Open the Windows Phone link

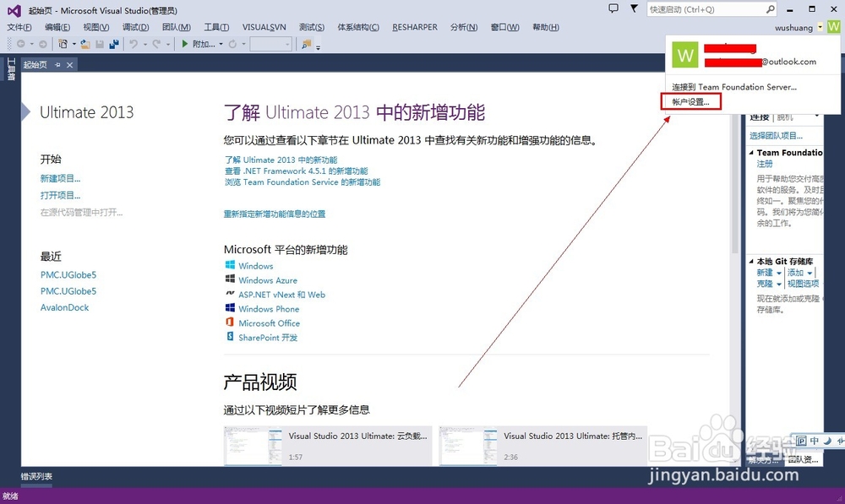click(x=269, y=309)
